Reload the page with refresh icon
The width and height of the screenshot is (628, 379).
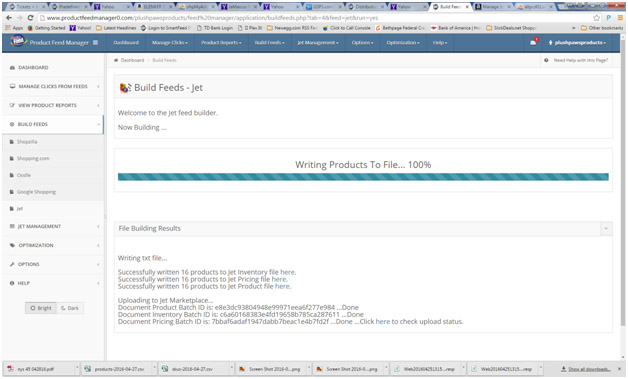click(x=30, y=18)
